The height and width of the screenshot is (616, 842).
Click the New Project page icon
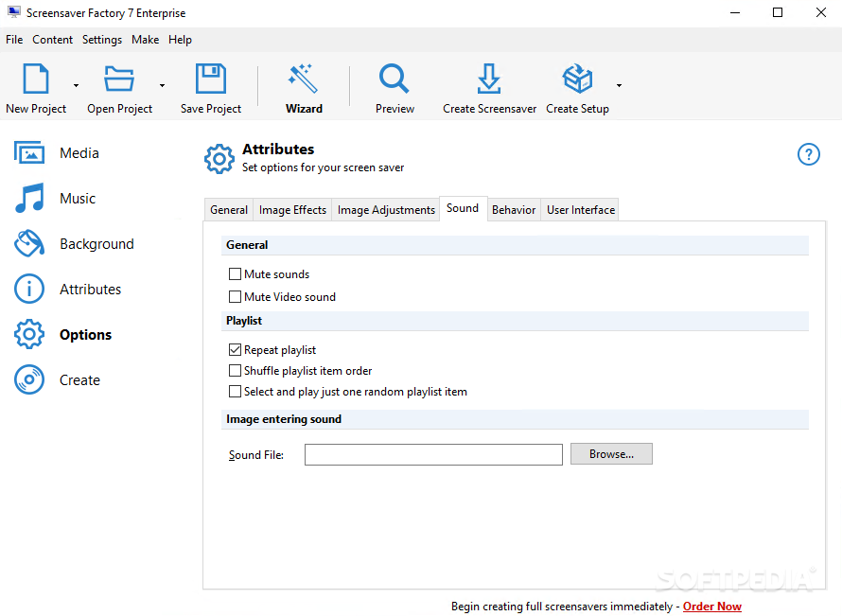click(x=36, y=79)
